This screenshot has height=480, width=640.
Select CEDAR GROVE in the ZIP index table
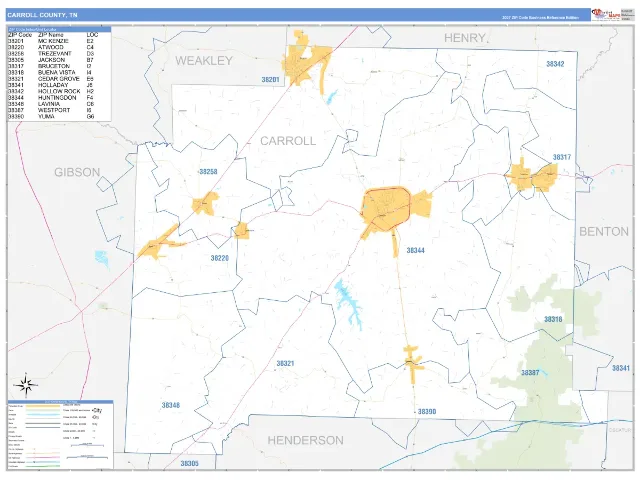[59, 79]
